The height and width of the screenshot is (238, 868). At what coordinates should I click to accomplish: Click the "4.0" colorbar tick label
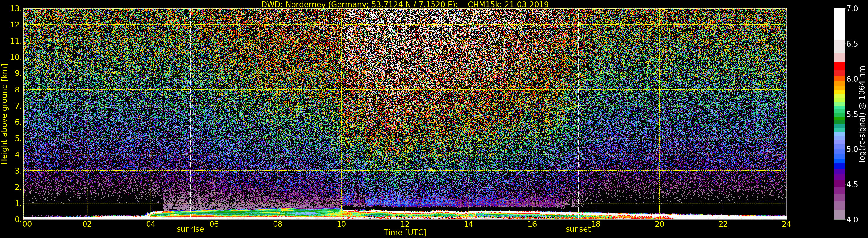(x=852, y=220)
